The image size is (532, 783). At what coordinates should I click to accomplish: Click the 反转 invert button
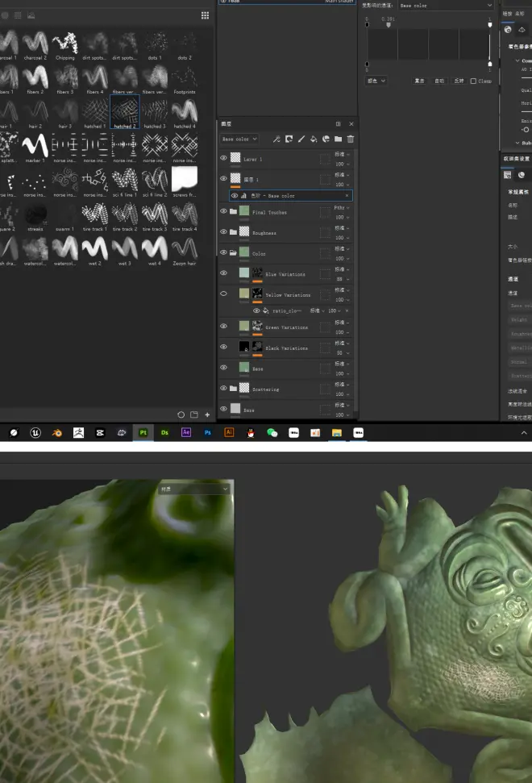click(459, 81)
